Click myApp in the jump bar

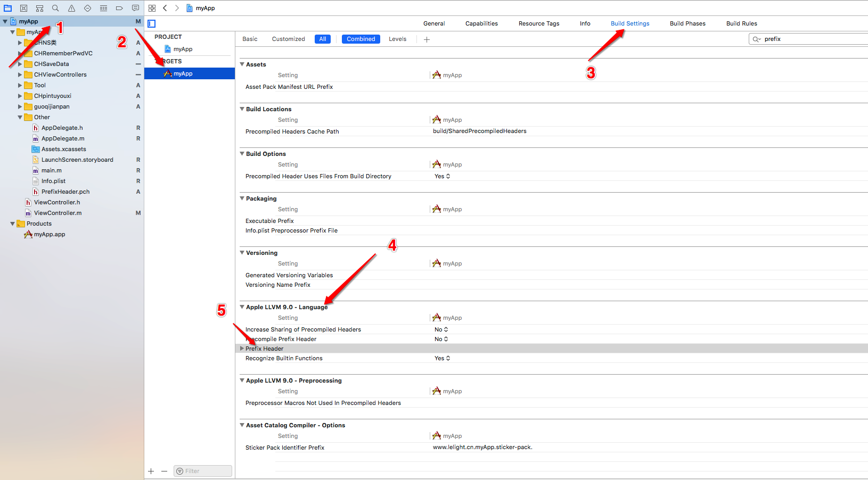coord(201,8)
